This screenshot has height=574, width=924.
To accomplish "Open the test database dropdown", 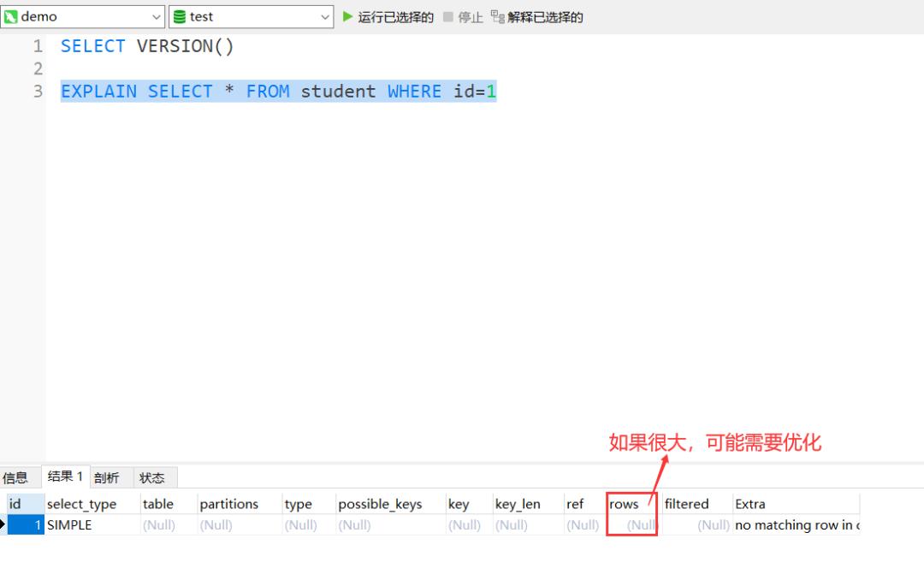I will coord(251,16).
